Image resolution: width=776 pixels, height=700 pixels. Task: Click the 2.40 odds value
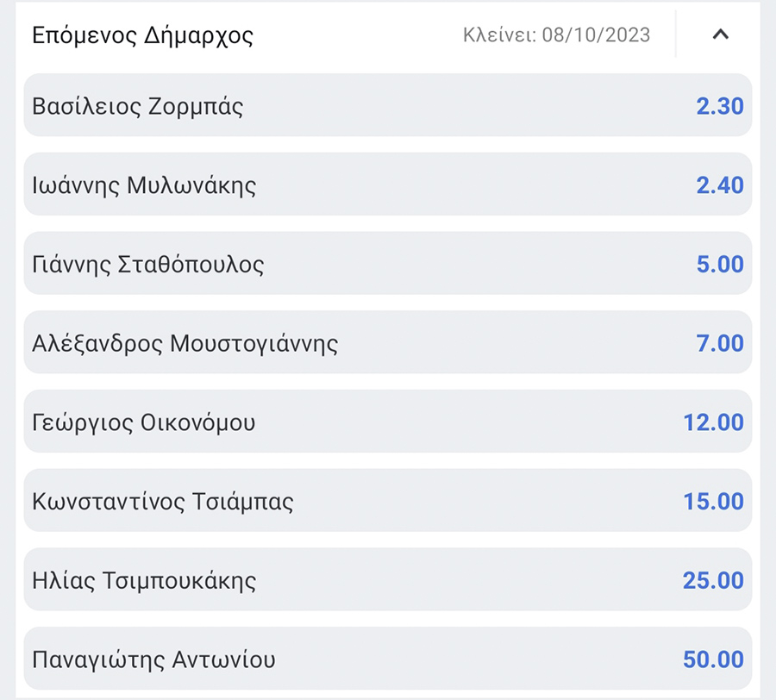(719, 185)
